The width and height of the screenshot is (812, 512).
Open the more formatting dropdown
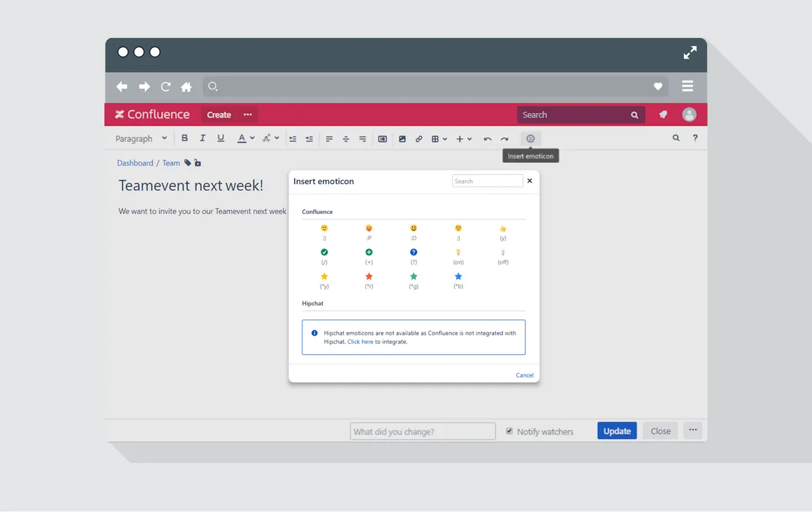tap(271, 138)
